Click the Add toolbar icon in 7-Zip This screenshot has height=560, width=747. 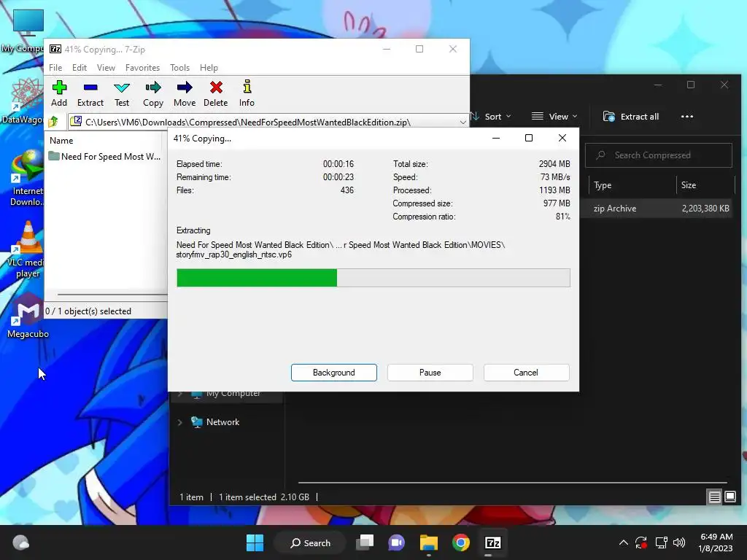59,93
